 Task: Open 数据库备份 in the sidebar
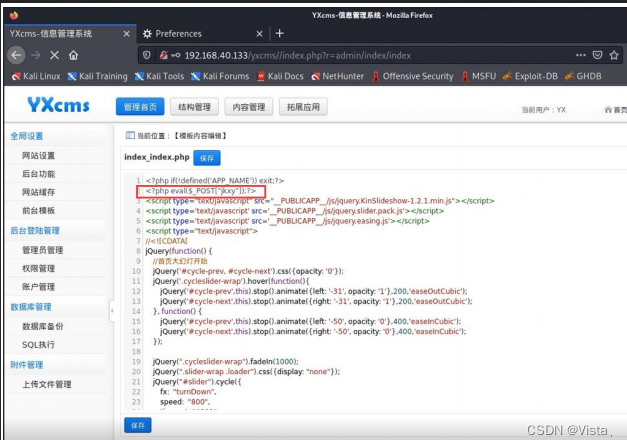(42, 326)
